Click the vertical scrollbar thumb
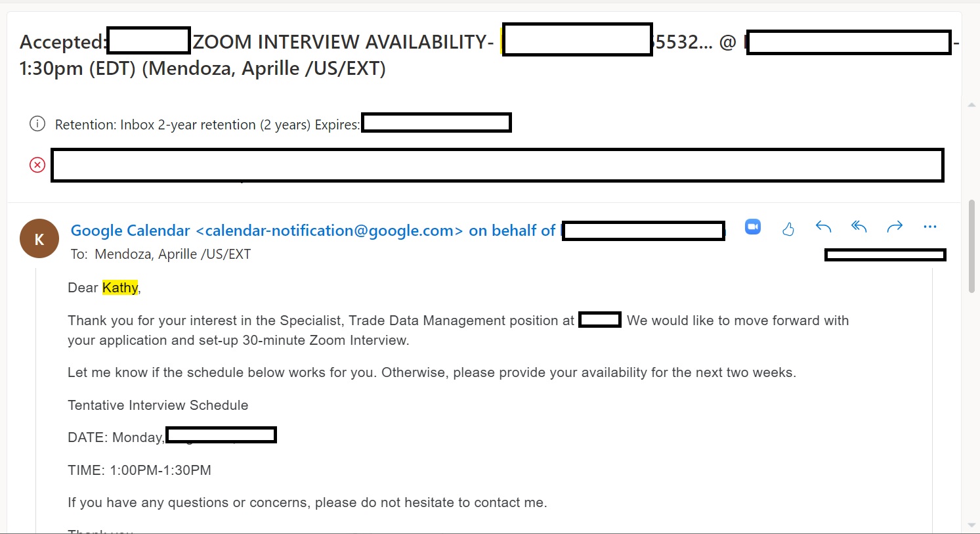 971,246
